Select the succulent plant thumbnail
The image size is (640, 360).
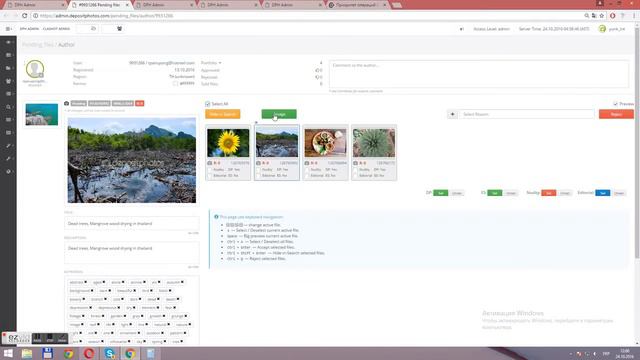coord(374,143)
